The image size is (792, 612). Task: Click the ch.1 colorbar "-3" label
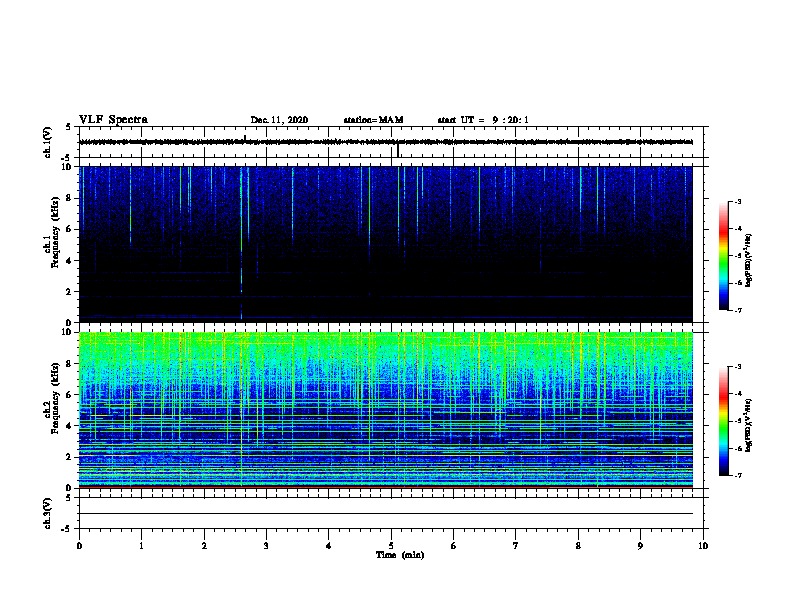pos(737,201)
